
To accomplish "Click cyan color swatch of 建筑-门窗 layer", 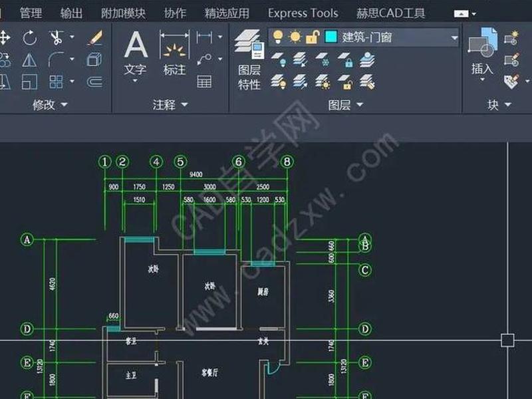I will point(331,37).
